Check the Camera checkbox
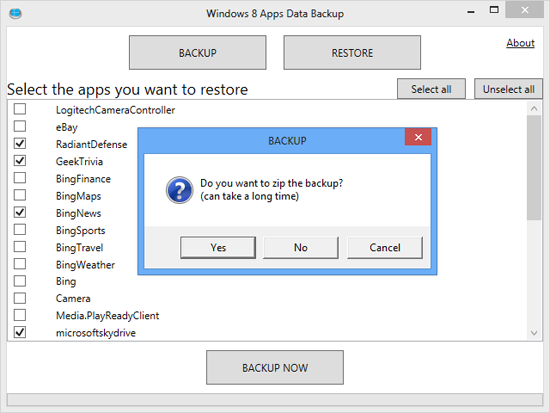The image size is (550, 413). 20,298
